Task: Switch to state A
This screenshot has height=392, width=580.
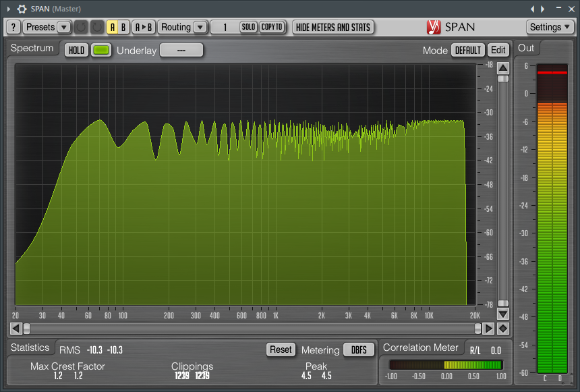Action: (x=113, y=27)
